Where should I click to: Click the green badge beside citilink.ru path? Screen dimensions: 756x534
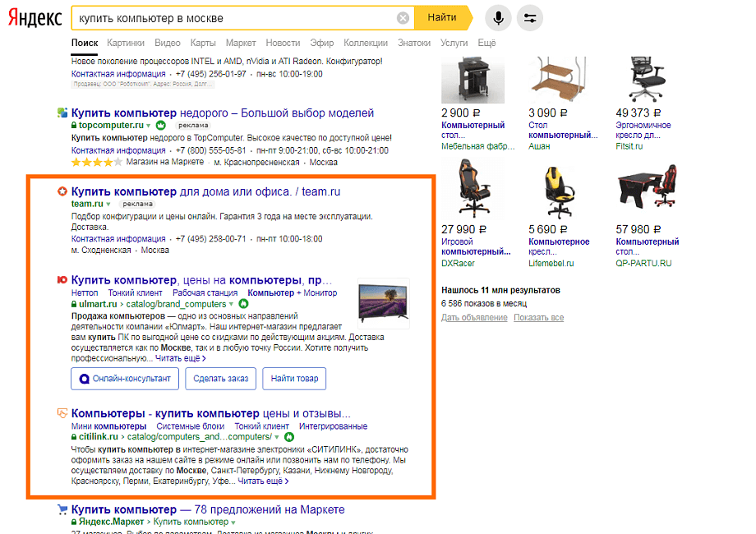click(289, 437)
